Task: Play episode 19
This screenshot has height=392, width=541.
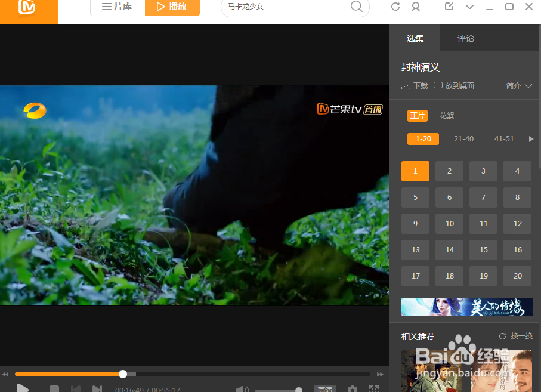Action: (483, 276)
